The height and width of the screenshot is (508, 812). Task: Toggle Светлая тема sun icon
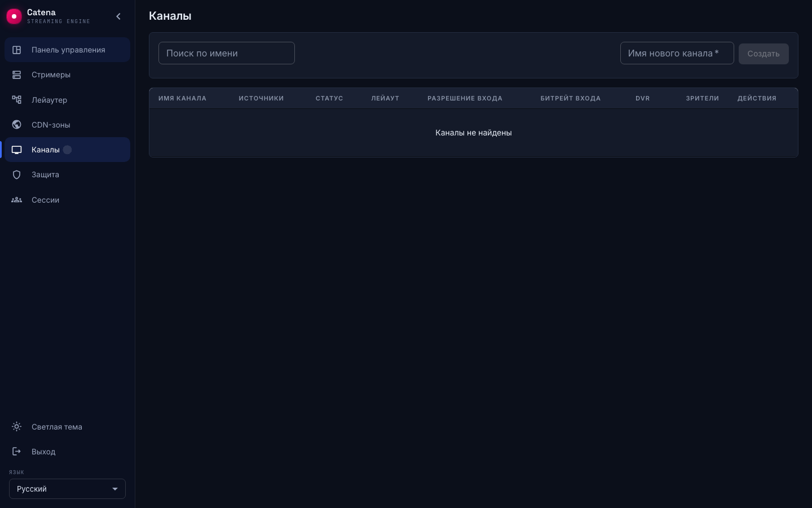click(x=17, y=427)
